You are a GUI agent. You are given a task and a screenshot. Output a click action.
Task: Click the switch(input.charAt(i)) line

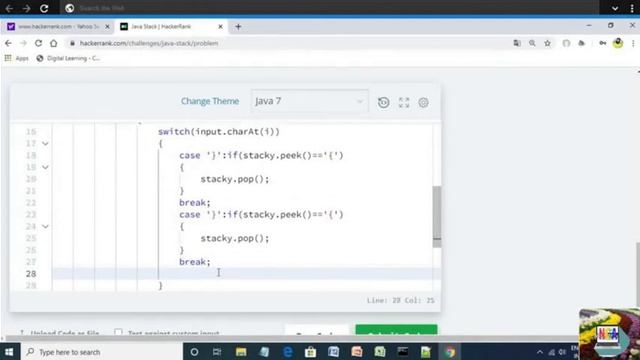pyautogui.click(x=219, y=132)
